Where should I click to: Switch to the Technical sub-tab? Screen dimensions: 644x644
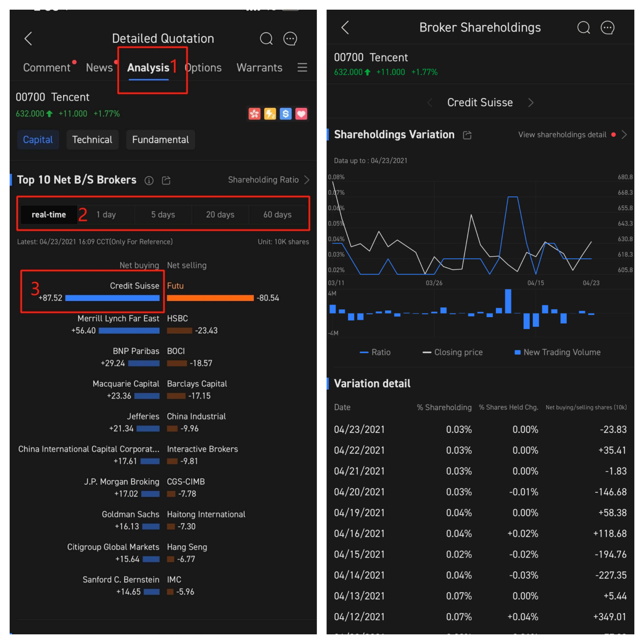coord(92,140)
